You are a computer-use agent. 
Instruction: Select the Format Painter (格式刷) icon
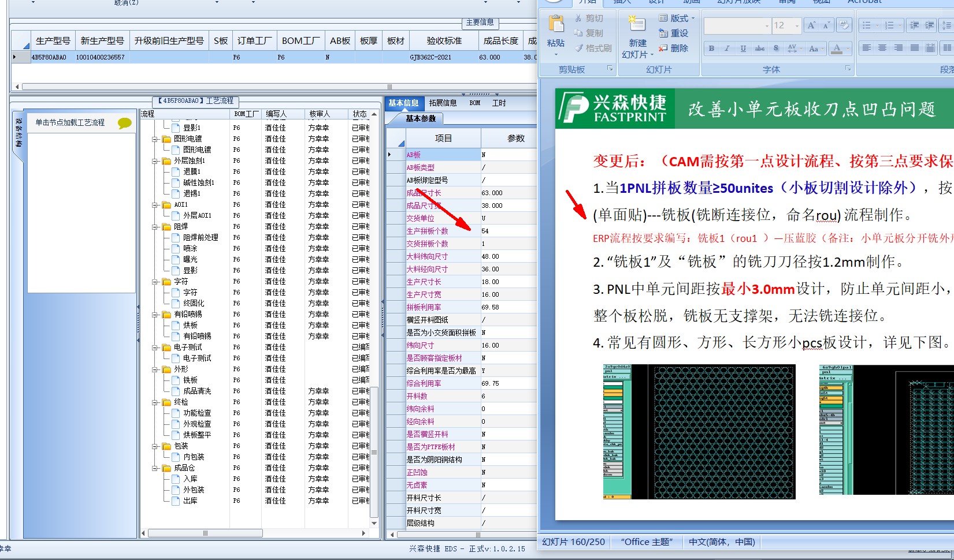pyautogui.click(x=578, y=48)
